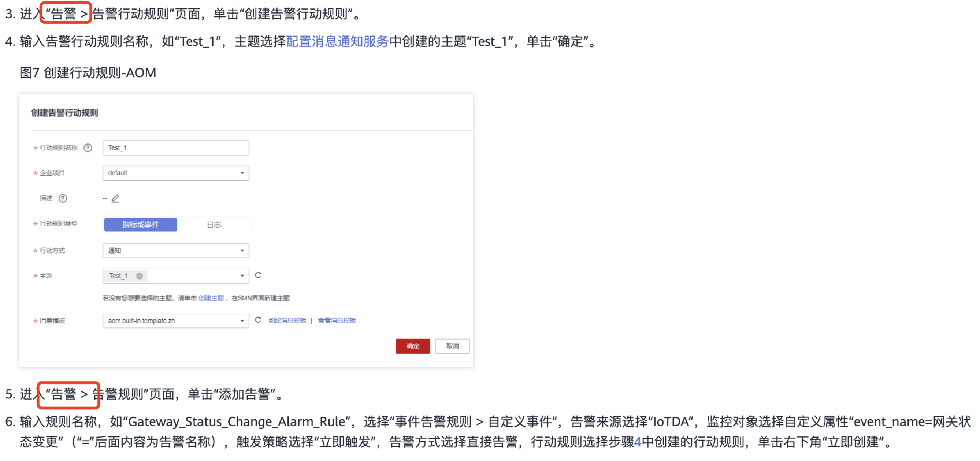Click 取消 cancel button
The image size is (980, 461).
(452, 346)
